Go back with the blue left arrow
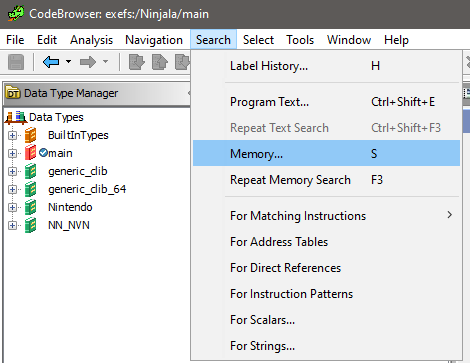Image resolution: width=470 pixels, height=363 pixels. click(51, 62)
